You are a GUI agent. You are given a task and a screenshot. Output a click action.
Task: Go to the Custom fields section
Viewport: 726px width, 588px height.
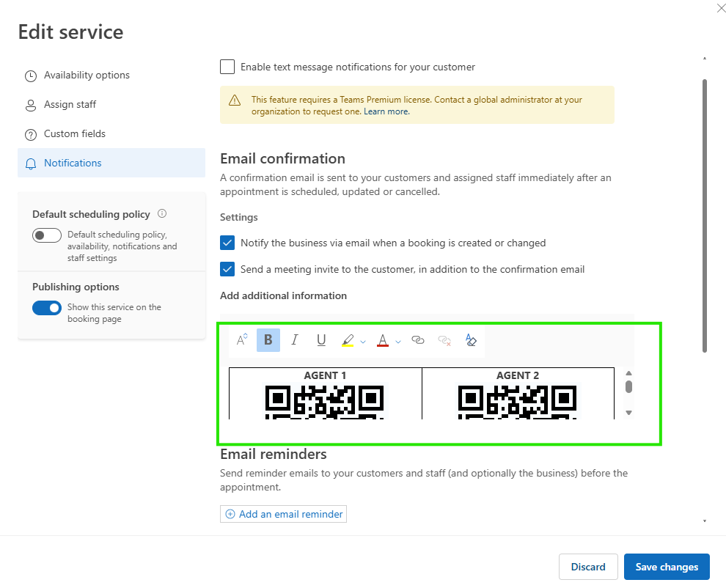coord(74,133)
